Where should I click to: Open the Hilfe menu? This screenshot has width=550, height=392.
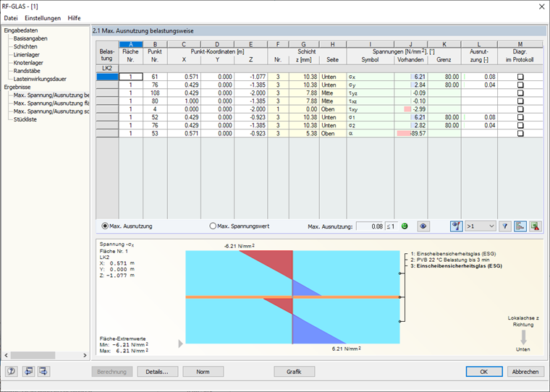tap(74, 18)
